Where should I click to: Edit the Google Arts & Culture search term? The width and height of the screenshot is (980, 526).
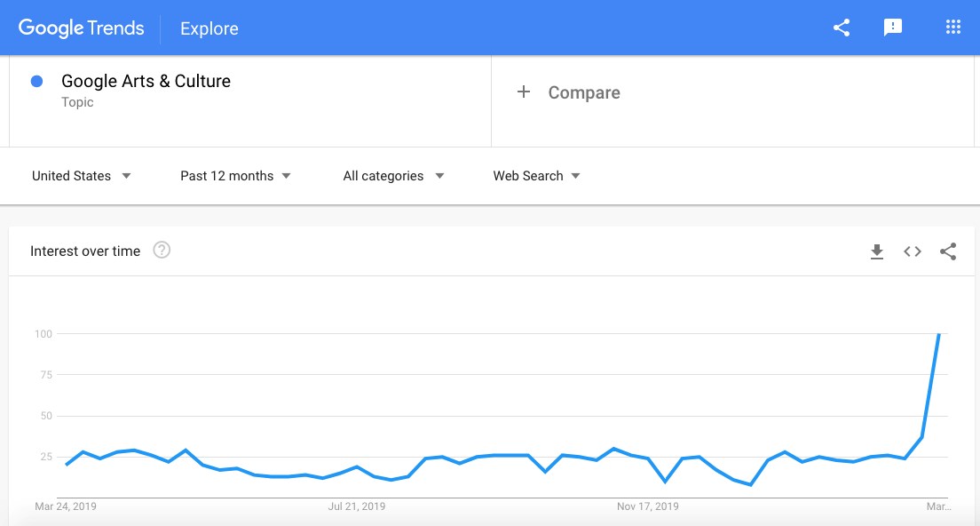coord(146,82)
